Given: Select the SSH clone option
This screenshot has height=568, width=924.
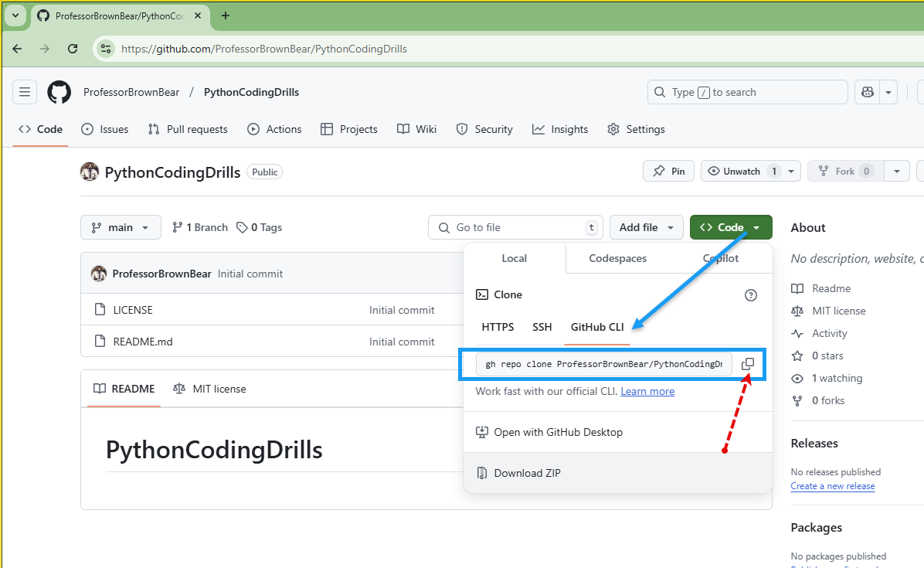Looking at the screenshot, I should point(542,327).
